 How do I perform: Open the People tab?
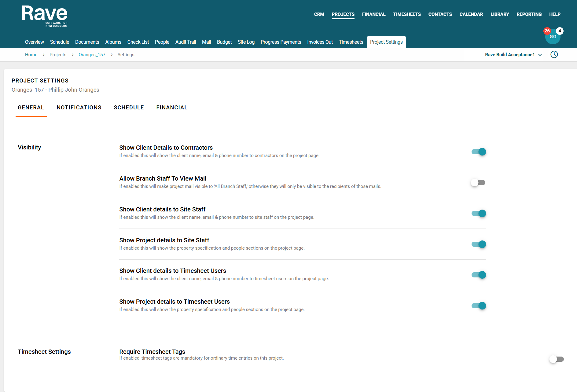[162, 42]
